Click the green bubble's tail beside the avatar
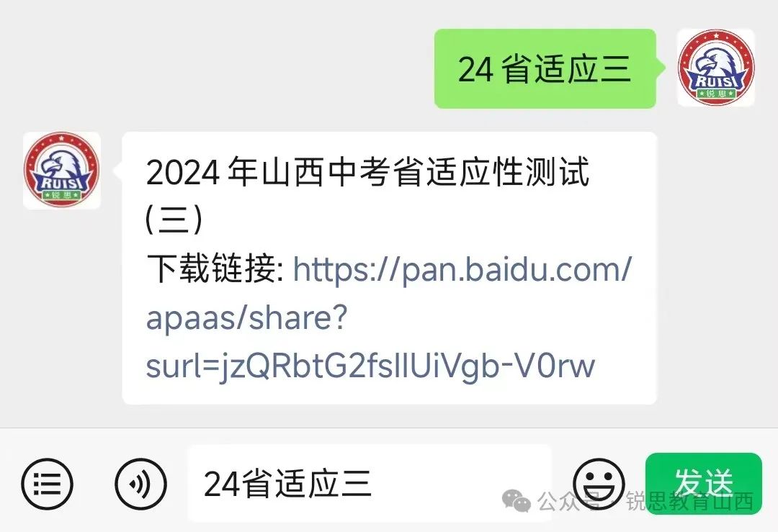The height and width of the screenshot is (532, 778). pos(661,68)
